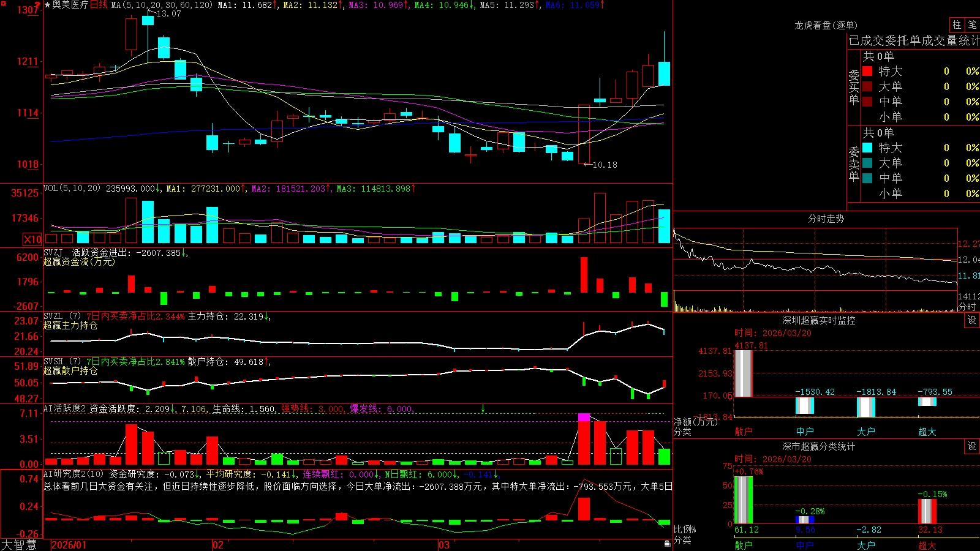Click the intraday price line in 分时走势
Viewport: 980px width, 551px height.
pyautogui.click(x=815, y=268)
